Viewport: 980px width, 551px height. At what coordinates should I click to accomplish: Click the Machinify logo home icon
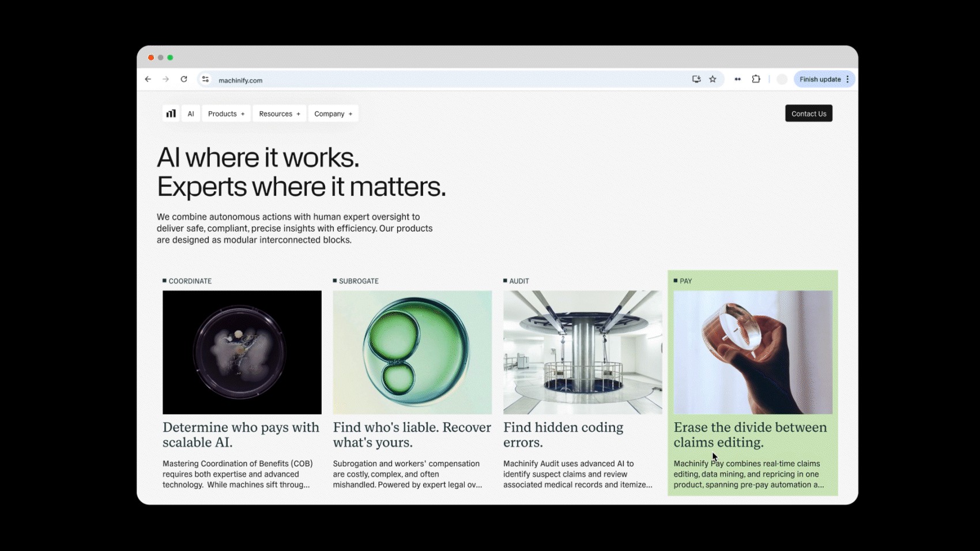[171, 114]
